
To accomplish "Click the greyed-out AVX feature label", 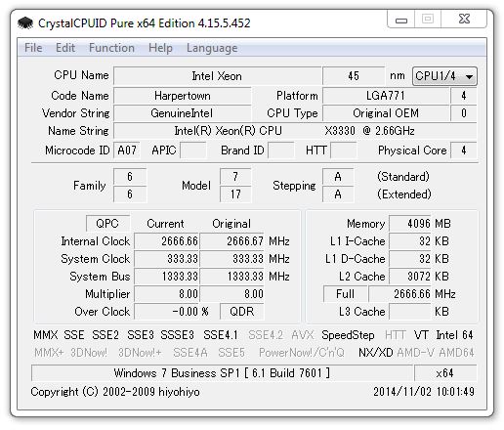I will 303,335.
